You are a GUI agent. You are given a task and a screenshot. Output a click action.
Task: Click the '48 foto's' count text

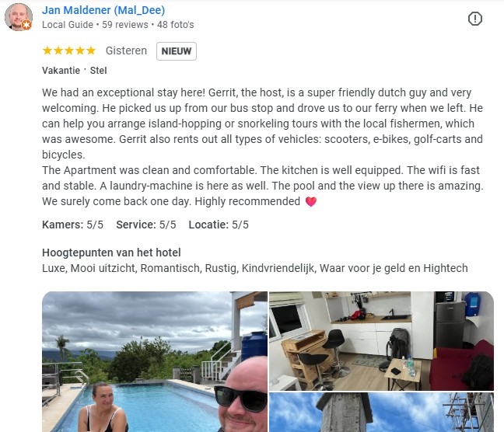[176, 25]
